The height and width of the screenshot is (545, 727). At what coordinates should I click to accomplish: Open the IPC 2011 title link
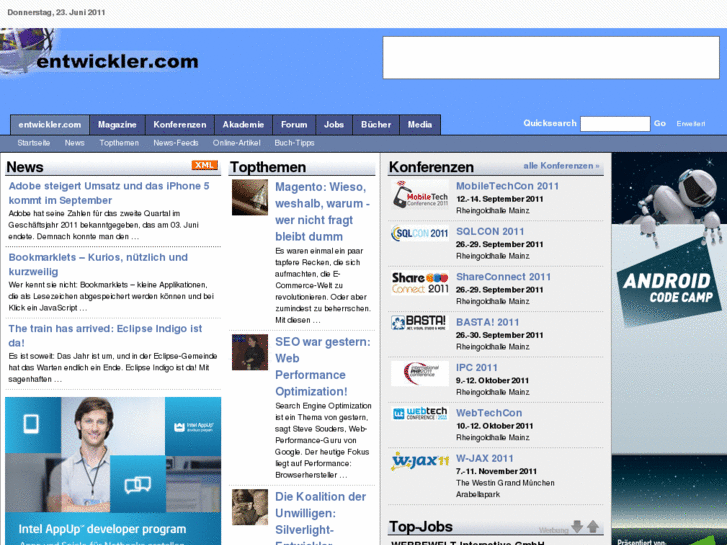(477, 368)
